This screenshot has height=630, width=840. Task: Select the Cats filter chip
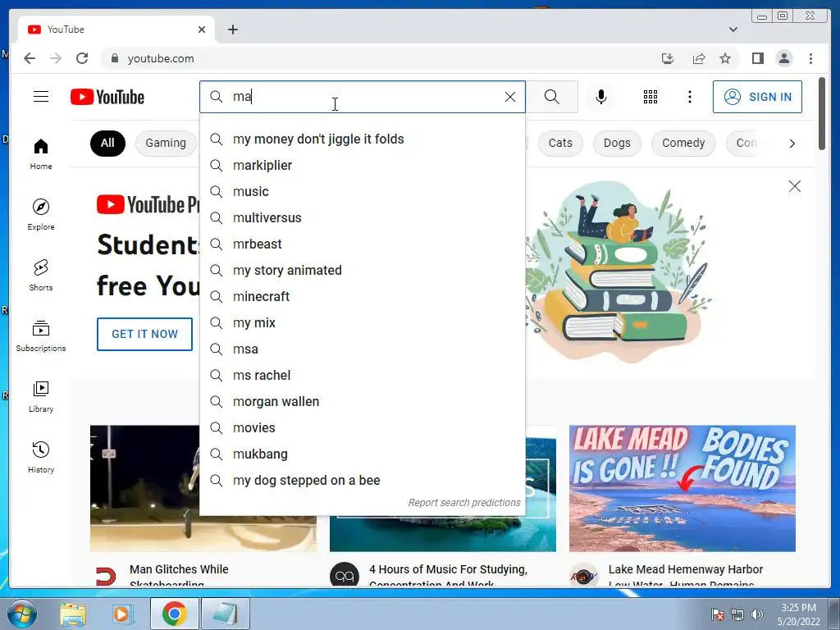click(560, 143)
